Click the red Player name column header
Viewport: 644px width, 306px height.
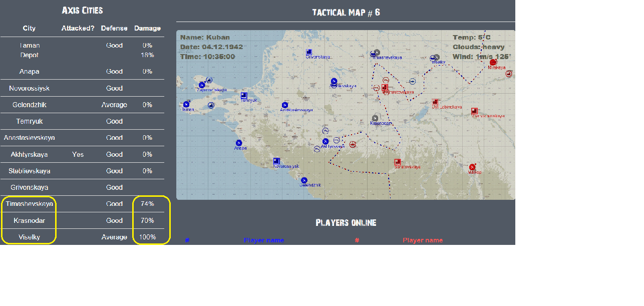point(423,240)
